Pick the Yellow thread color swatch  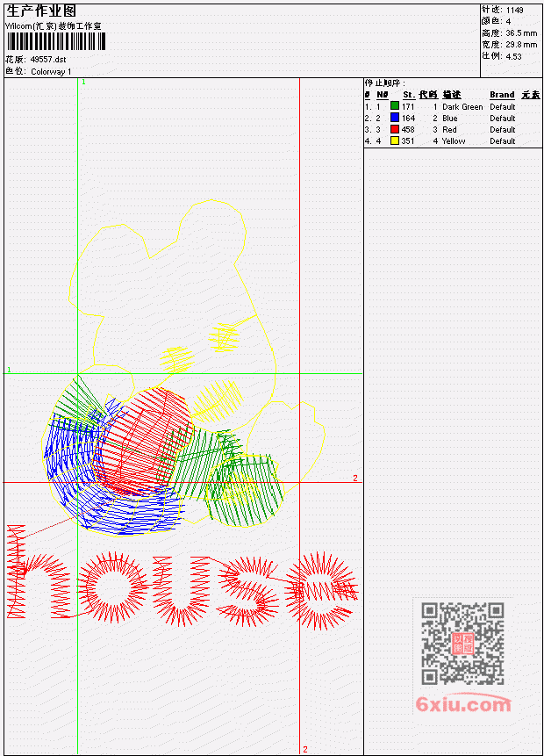(395, 140)
